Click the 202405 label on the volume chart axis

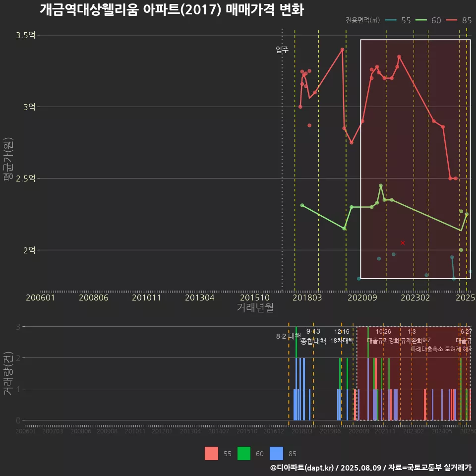[x=442, y=431]
